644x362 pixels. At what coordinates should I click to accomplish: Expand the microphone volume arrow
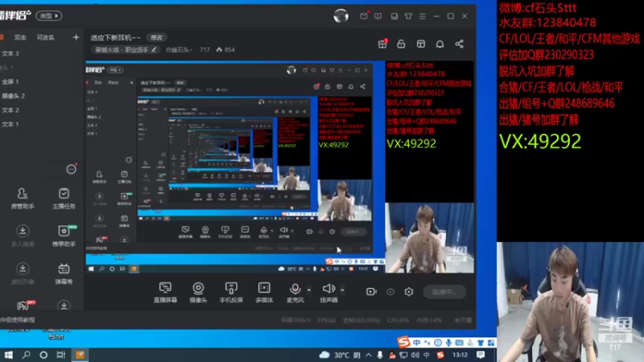[309, 290]
